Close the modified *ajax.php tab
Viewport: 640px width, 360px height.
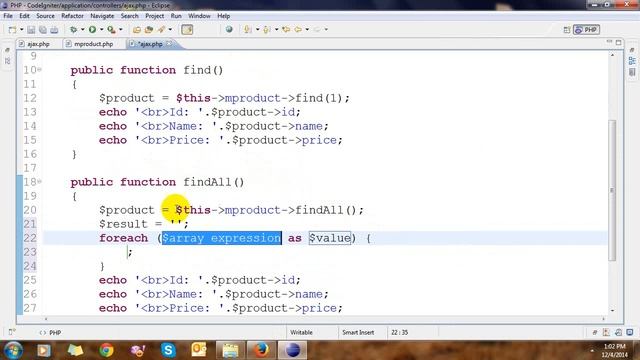169,43
